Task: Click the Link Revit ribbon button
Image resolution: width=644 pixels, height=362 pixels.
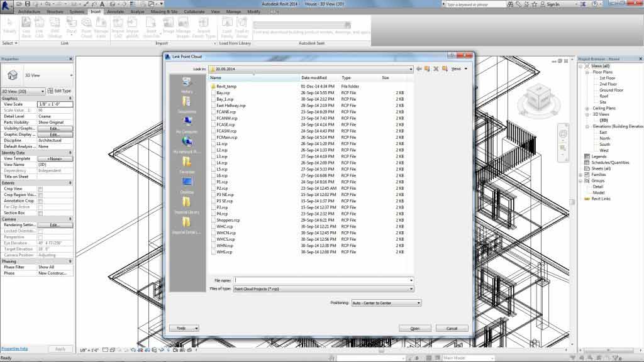Action: tap(26, 28)
